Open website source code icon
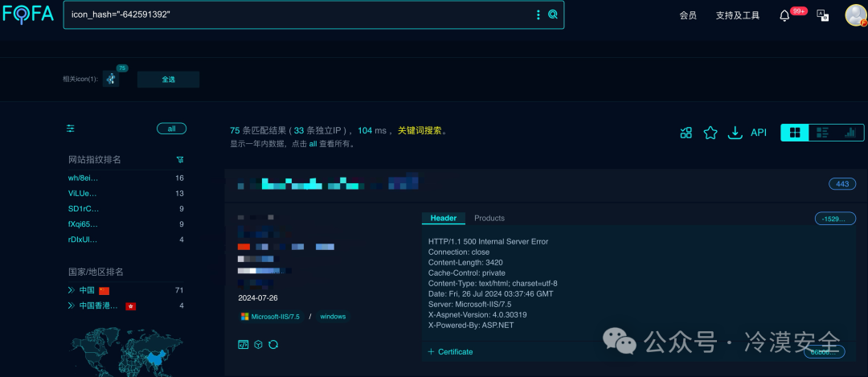 [x=243, y=344]
